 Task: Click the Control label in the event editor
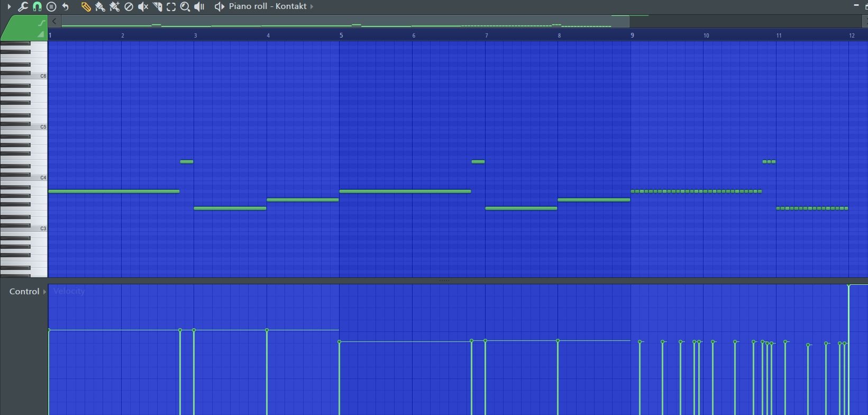click(x=24, y=292)
